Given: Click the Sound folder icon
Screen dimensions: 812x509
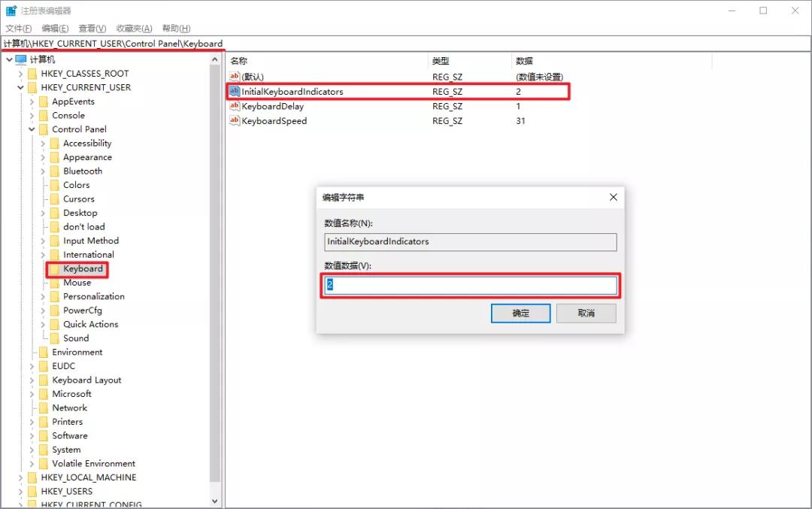Looking at the screenshot, I should 55,338.
